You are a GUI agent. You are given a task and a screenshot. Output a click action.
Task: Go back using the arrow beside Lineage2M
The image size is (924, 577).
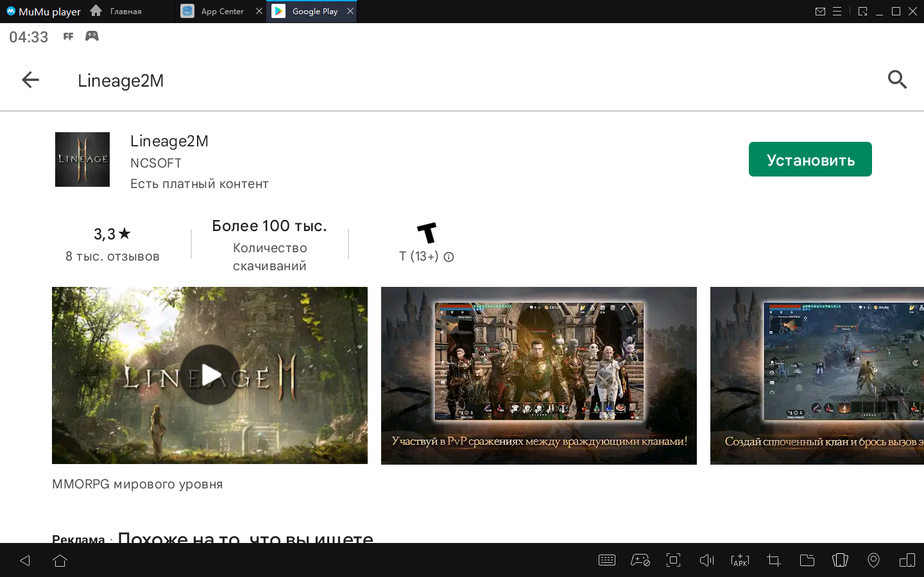[30, 80]
